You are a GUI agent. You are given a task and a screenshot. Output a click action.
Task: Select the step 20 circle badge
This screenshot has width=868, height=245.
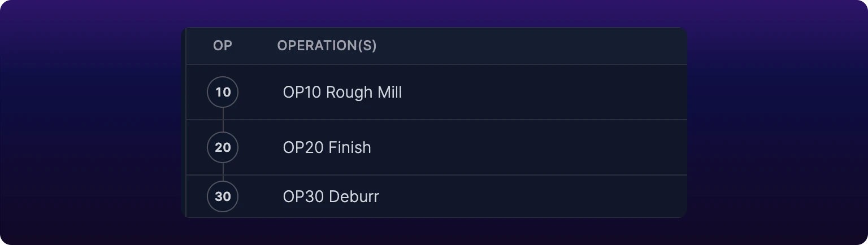click(x=223, y=147)
